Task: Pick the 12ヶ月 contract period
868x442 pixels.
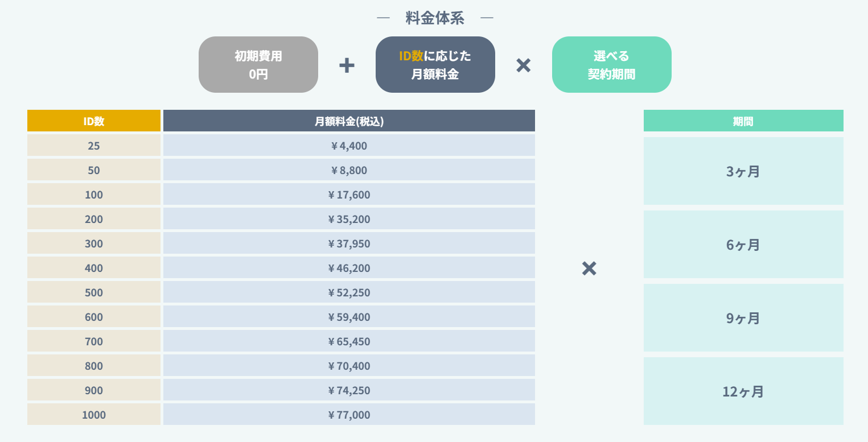Action: click(x=743, y=391)
